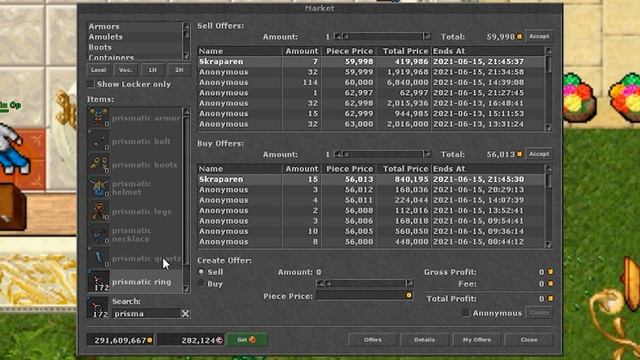Toggle the Voc. filter button
The width and height of the screenshot is (640, 360).
tap(125, 70)
